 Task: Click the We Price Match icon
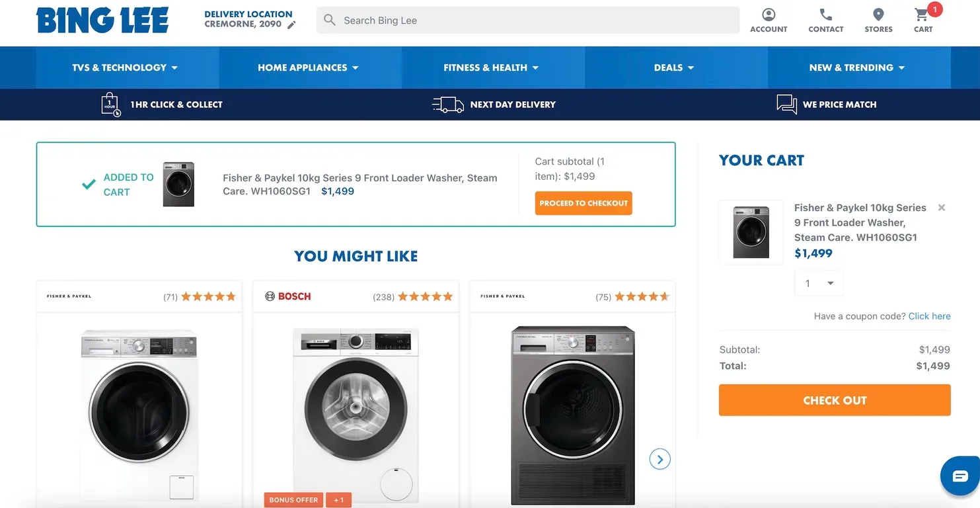pos(786,104)
